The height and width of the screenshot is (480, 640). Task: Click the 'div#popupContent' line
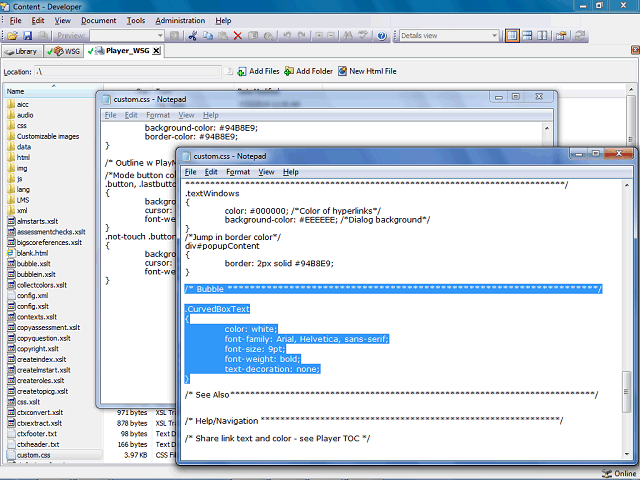222,246
